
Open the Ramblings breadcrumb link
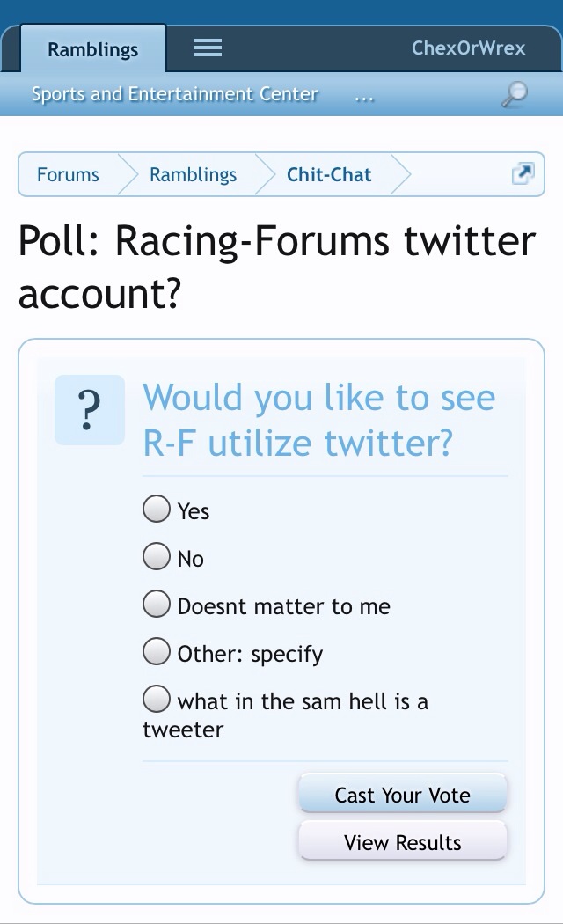[x=193, y=174]
